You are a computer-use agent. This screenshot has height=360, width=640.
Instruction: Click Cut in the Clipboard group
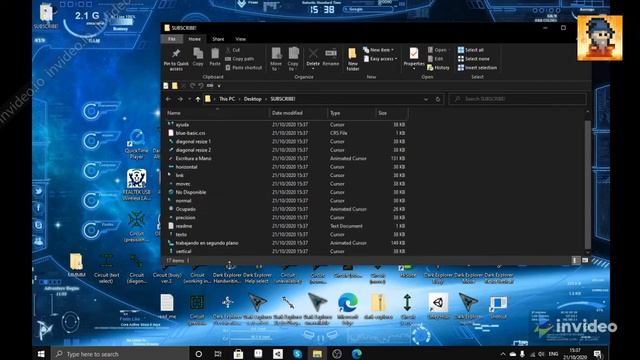coord(233,50)
